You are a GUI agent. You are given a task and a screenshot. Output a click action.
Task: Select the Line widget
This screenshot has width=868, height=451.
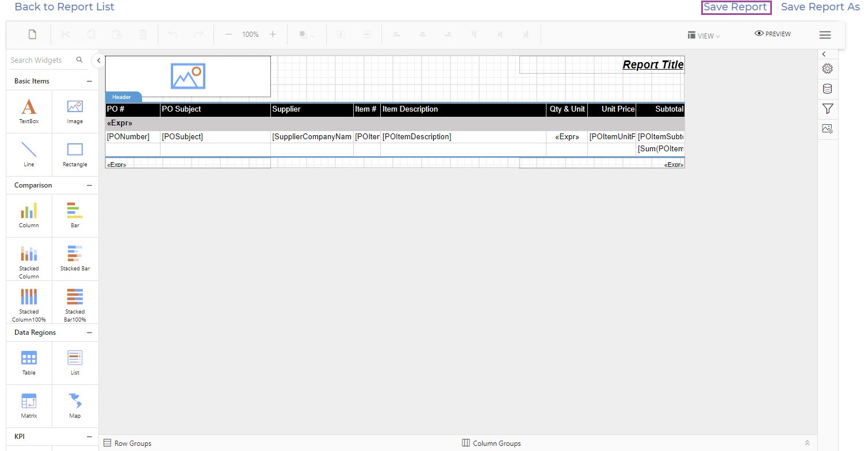[x=29, y=155]
